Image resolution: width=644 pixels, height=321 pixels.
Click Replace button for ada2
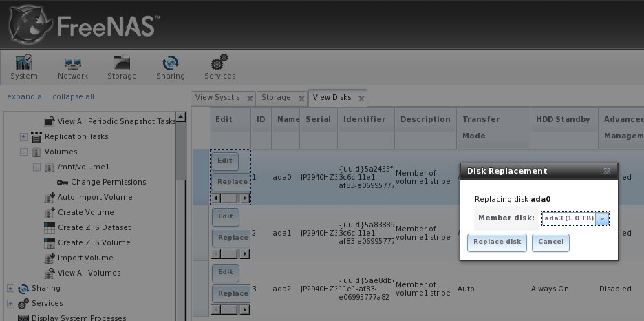(231, 294)
